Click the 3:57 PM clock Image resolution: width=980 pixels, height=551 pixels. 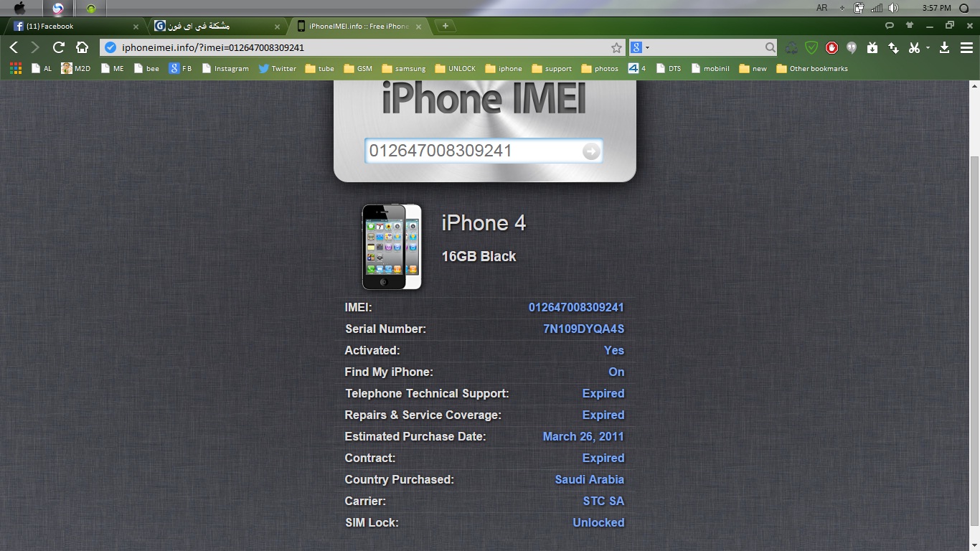tap(936, 8)
